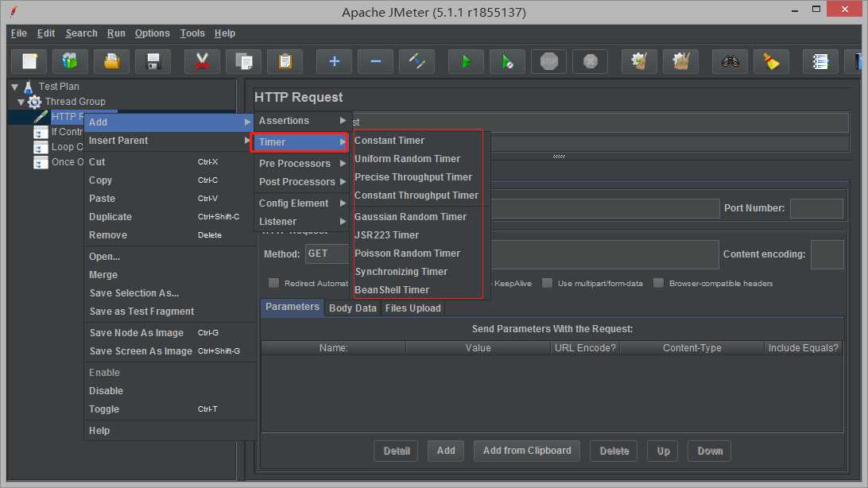Click the Copy toolbar icon
The image size is (868, 488).
click(x=243, y=61)
